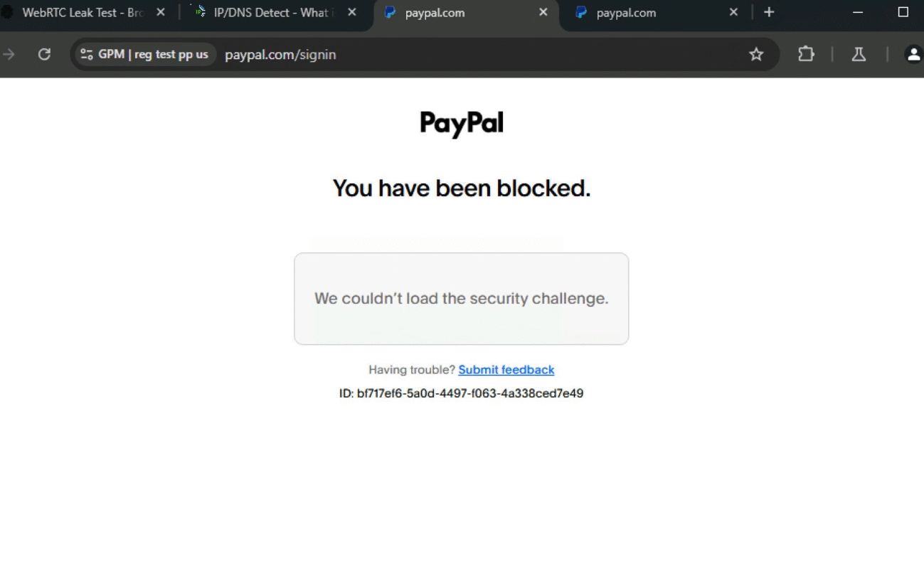Click the Submit feedback link
The width and height of the screenshot is (924, 569).
pyautogui.click(x=506, y=370)
